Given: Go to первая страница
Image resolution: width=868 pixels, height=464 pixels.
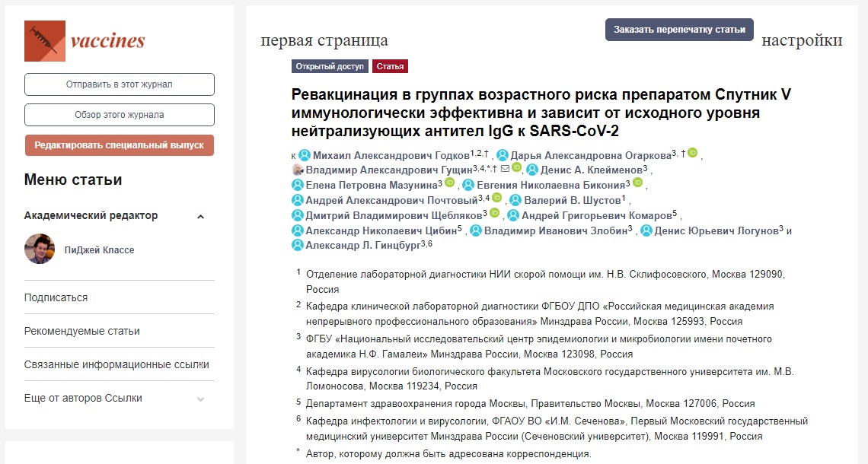Looking at the screenshot, I should pyautogui.click(x=324, y=40).
